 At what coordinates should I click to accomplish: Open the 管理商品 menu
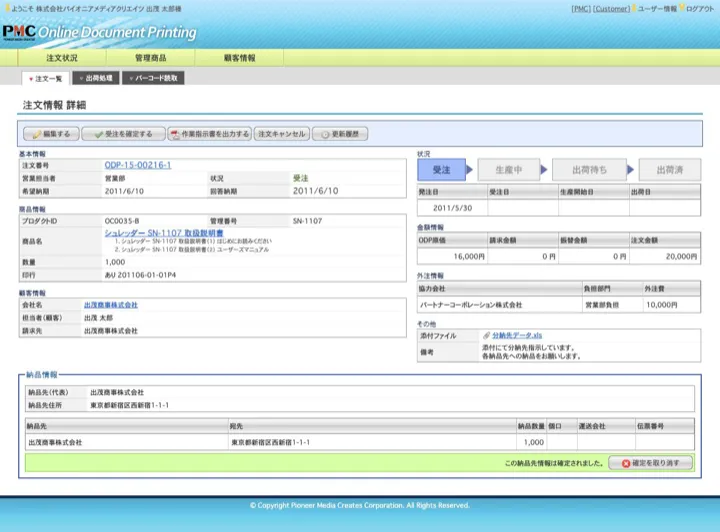pyautogui.click(x=151, y=58)
